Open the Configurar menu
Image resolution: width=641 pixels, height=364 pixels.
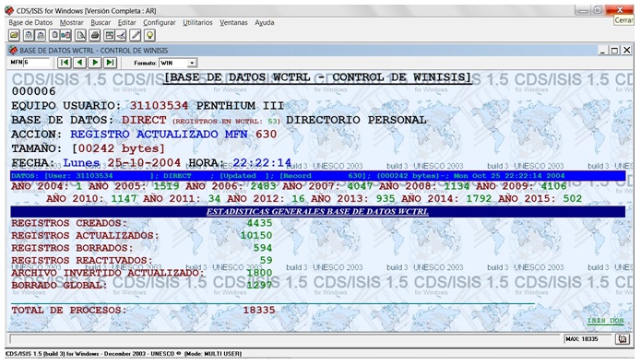tap(160, 22)
